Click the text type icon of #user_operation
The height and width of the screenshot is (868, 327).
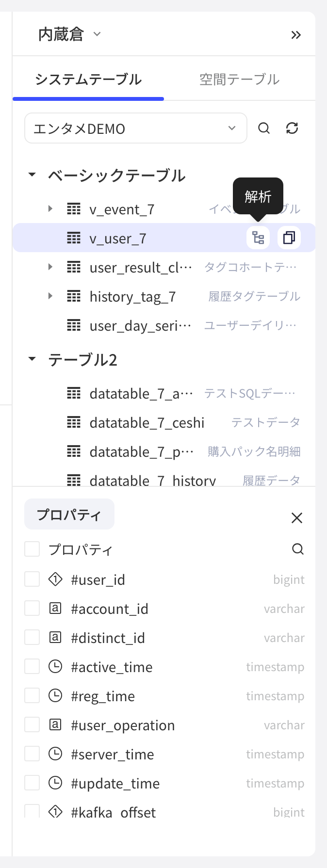click(x=55, y=724)
